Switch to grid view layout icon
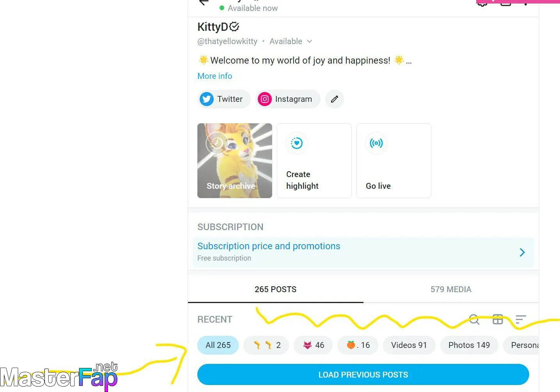Image resolution: width=560 pixels, height=392 pixels. pos(498,319)
